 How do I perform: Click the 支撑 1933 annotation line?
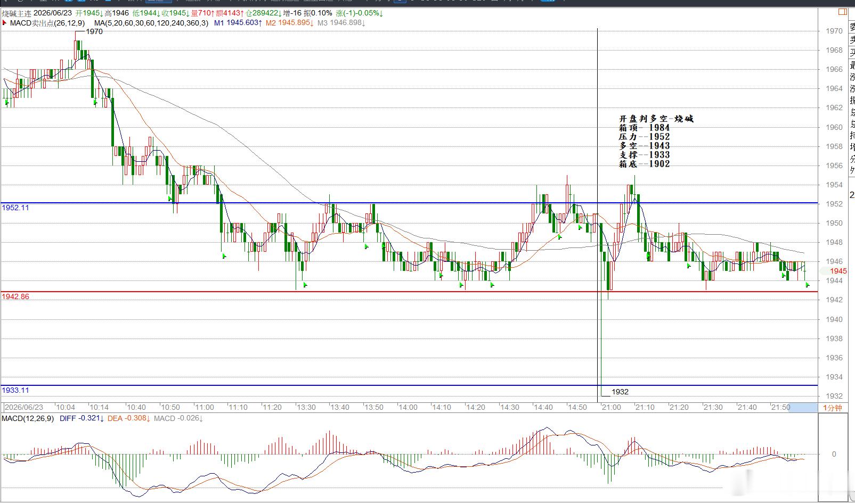pos(644,155)
